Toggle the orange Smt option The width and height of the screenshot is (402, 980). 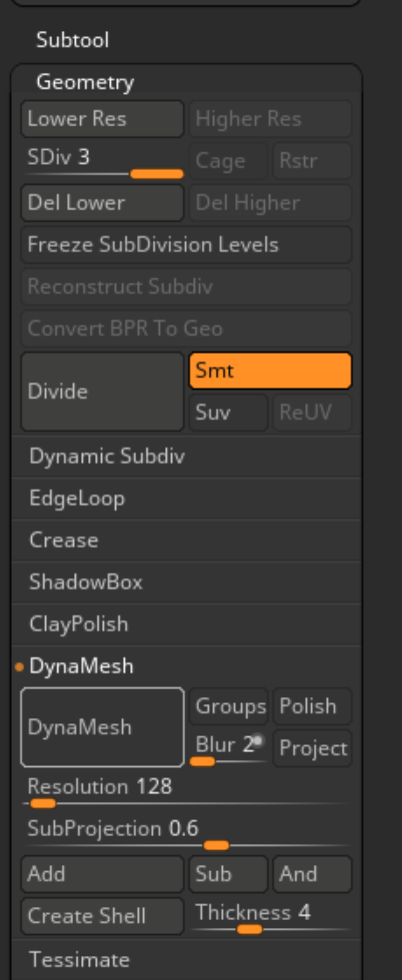point(271,371)
